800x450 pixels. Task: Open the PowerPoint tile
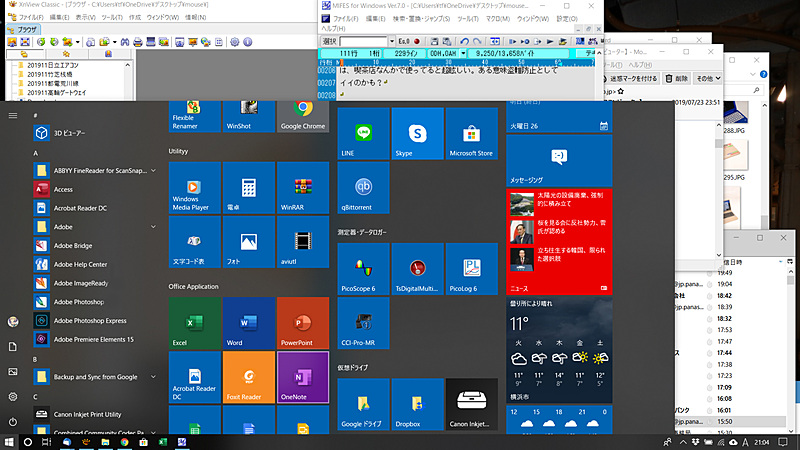tap(303, 323)
